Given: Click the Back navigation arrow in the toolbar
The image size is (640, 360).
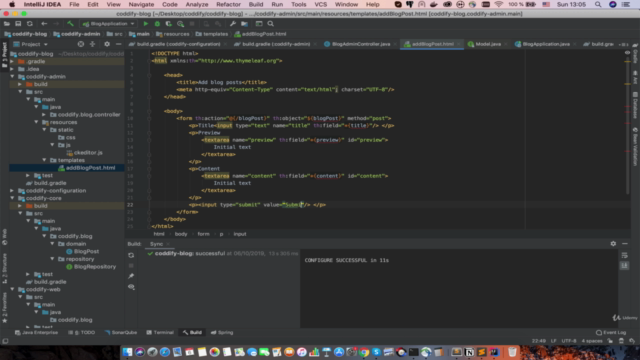Looking at the screenshot, I should (44, 24).
